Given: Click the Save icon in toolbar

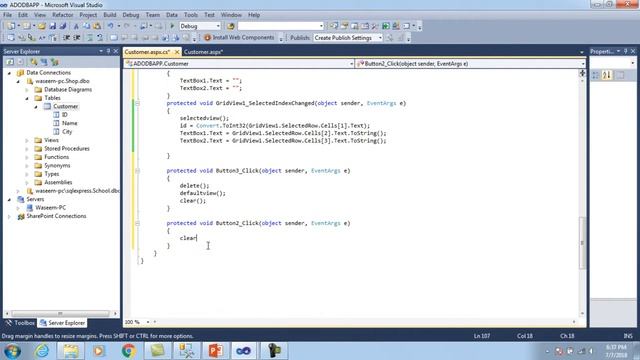Looking at the screenshot, I should 53,26.
